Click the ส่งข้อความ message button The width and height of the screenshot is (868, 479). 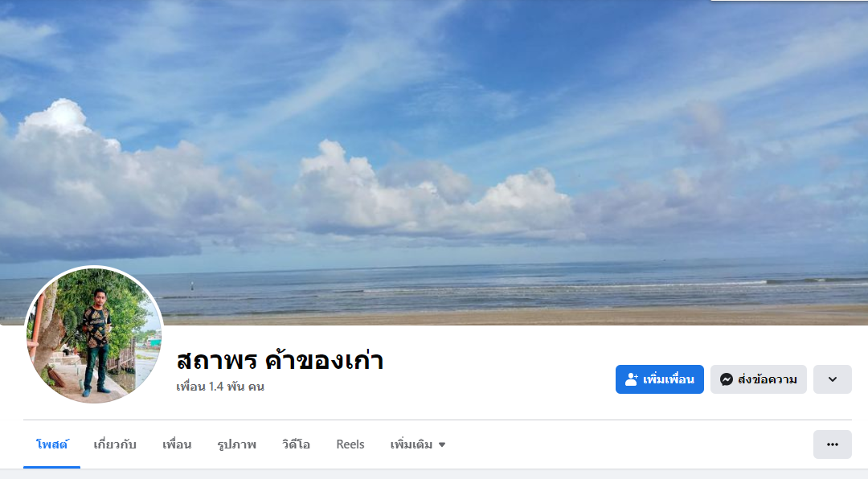click(759, 379)
